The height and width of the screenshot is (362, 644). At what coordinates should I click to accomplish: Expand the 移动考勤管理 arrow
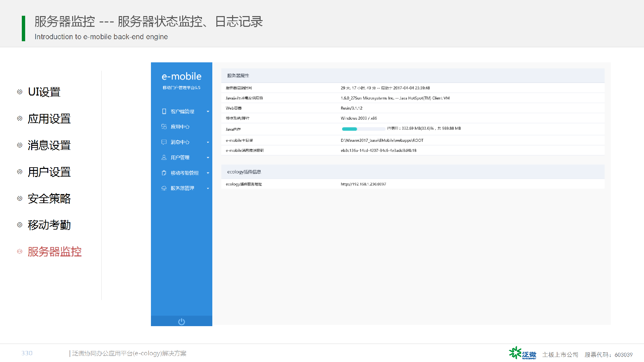pyautogui.click(x=208, y=173)
